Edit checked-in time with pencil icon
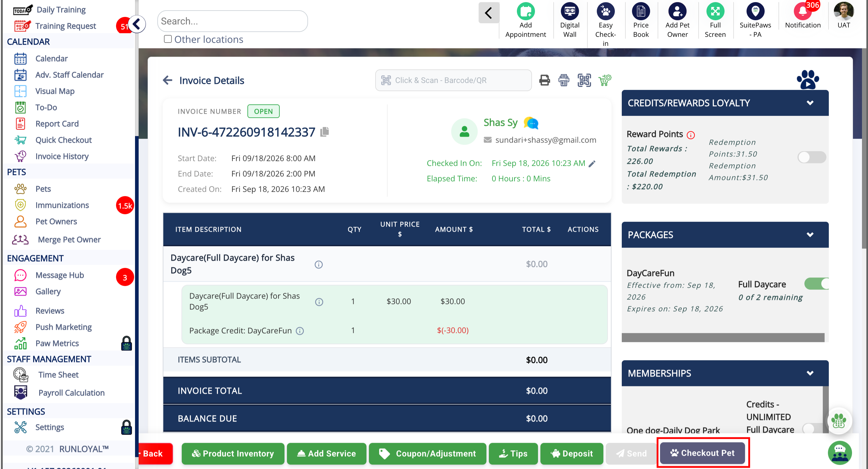 (x=592, y=163)
